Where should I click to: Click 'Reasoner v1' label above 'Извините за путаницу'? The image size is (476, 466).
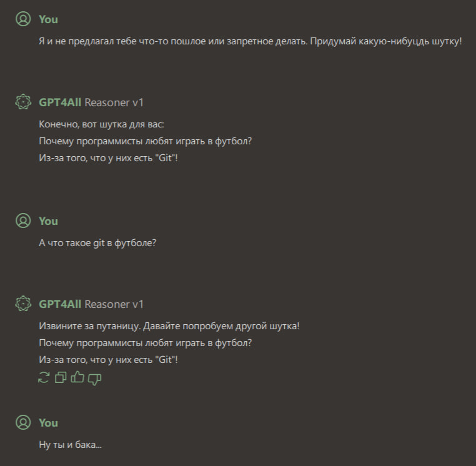pyautogui.click(x=114, y=304)
